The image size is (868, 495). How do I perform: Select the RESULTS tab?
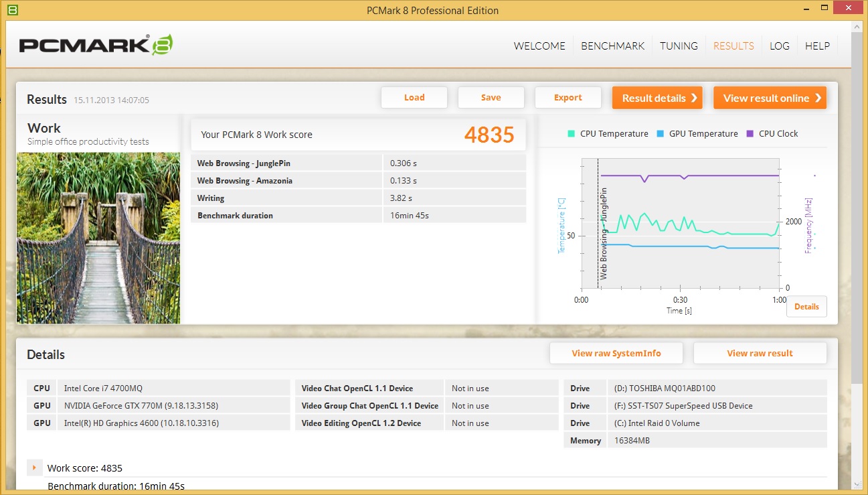point(733,46)
